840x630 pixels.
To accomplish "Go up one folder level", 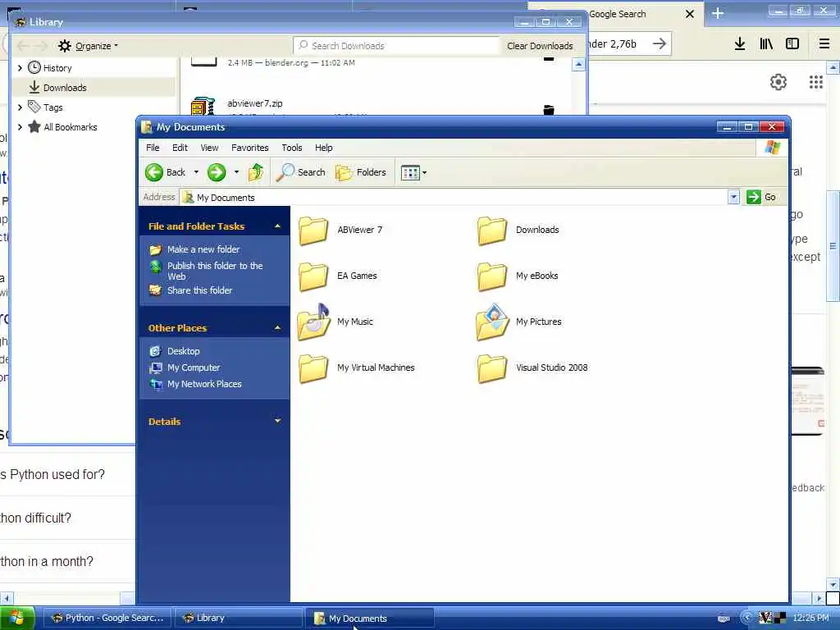I will pos(256,172).
